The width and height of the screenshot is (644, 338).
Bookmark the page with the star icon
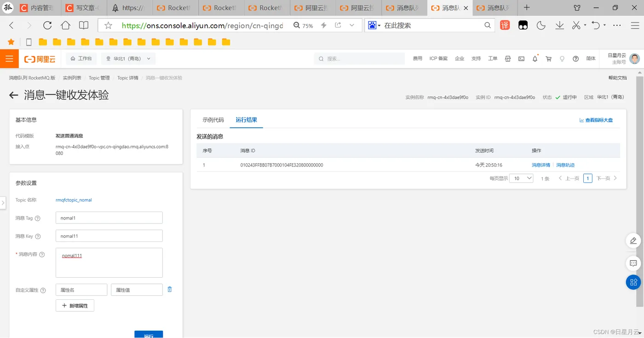point(109,26)
